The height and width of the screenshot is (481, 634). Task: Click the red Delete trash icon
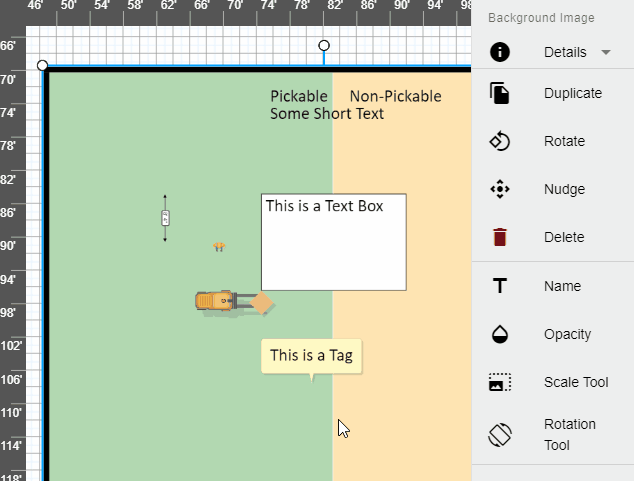pos(500,237)
